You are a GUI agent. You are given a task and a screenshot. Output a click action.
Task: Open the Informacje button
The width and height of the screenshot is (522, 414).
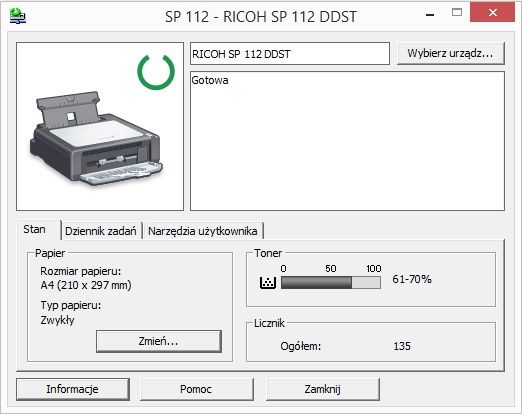click(73, 389)
